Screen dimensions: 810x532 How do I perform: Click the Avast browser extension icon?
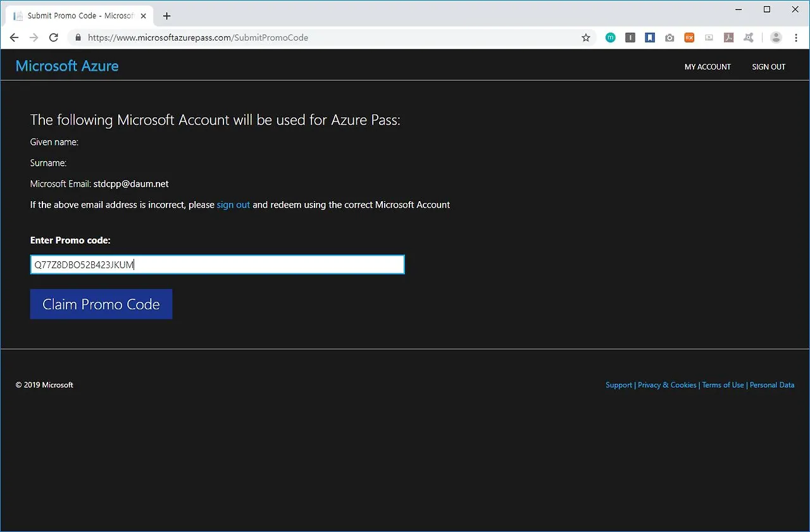click(x=749, y=37)
